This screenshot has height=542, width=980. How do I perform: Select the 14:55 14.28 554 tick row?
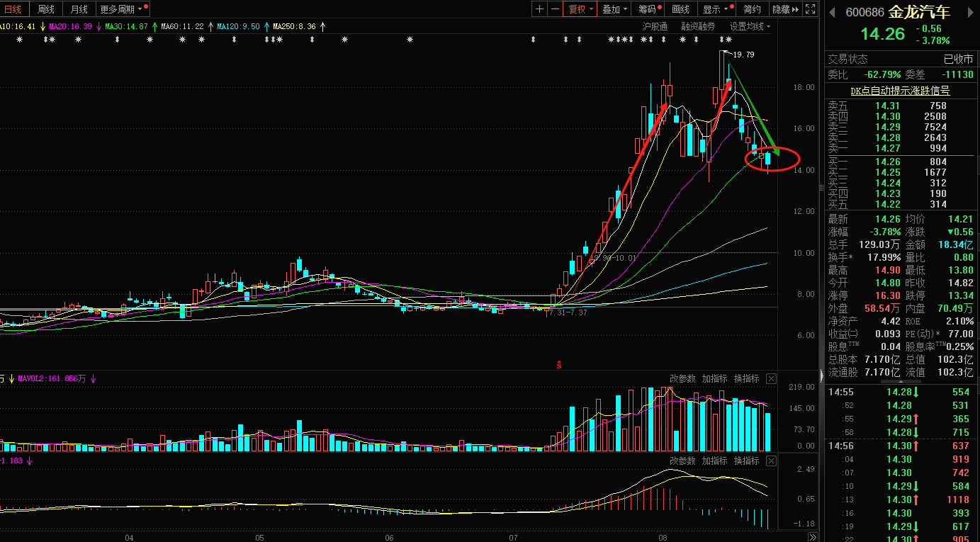coord(900,392)
